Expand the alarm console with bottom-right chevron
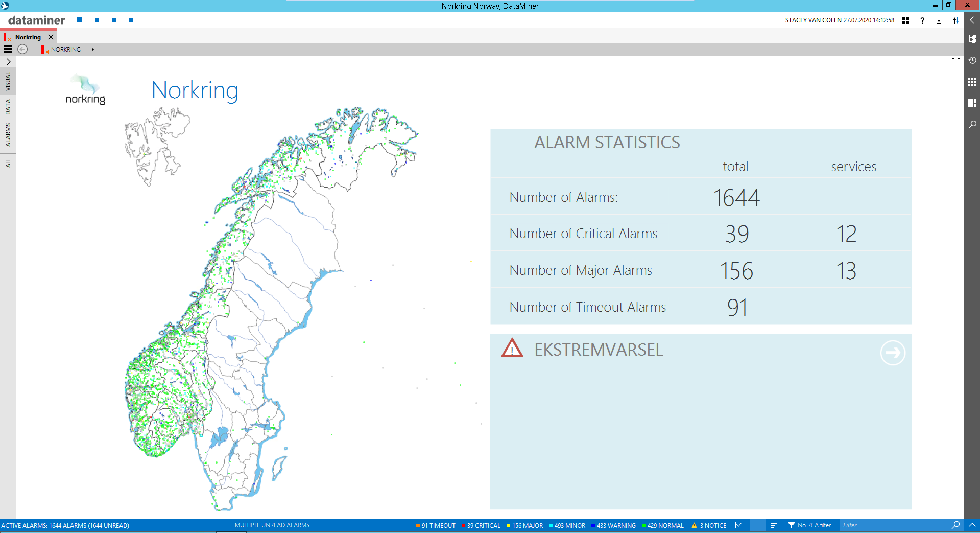The width and height of the screenshot is (980, 533). (x=972, y=525)
